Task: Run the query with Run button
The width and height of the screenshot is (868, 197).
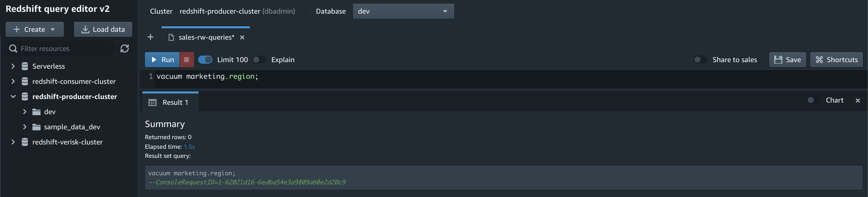Action: click(162, 60)
